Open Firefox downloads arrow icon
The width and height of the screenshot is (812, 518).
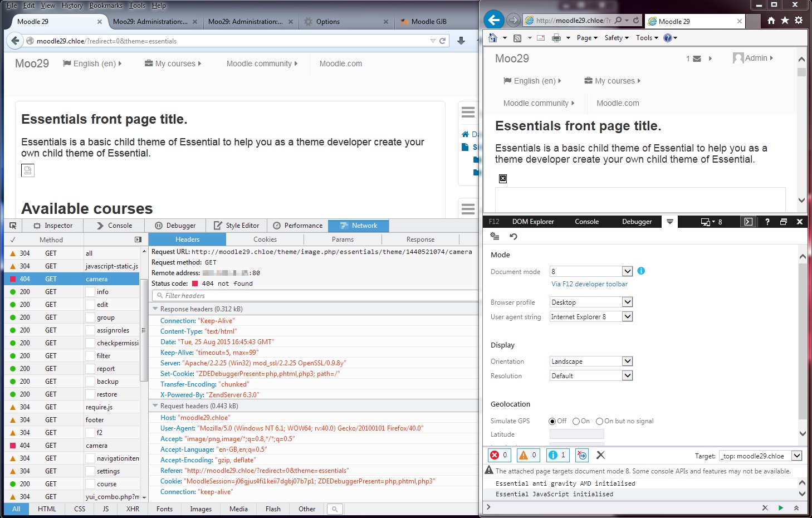coord(461,41)
